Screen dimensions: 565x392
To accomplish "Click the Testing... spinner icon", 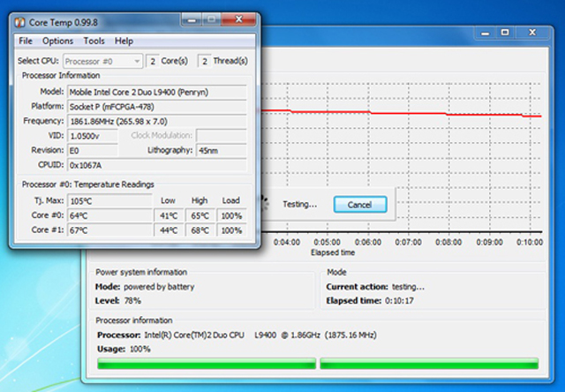I will point(265,202).
